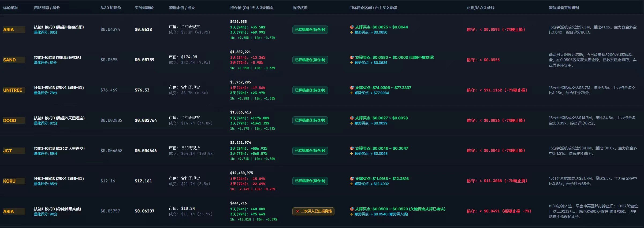
Task: Click the lightning icon beside 顺势买点 > $0.0650
Action: pos(351,32)
